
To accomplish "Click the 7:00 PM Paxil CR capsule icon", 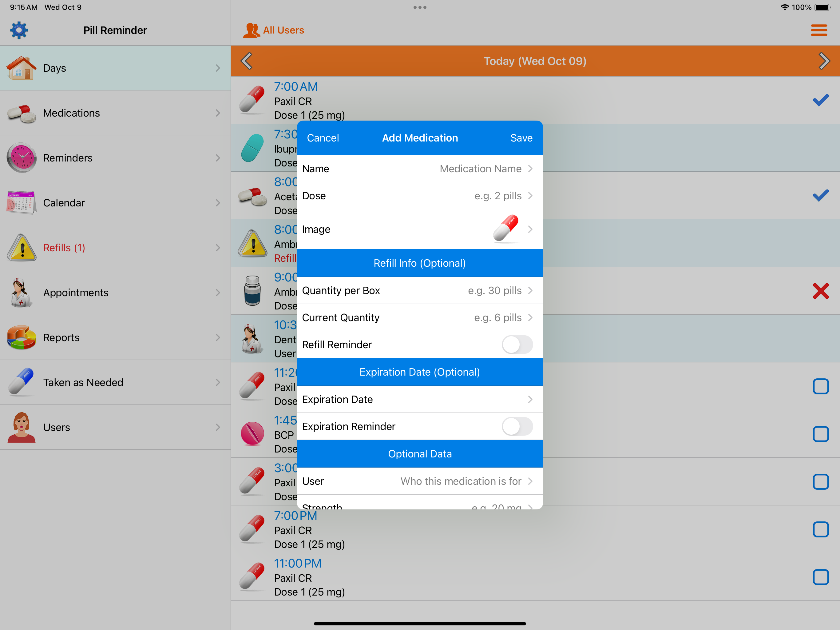I will tap(252, 529).
